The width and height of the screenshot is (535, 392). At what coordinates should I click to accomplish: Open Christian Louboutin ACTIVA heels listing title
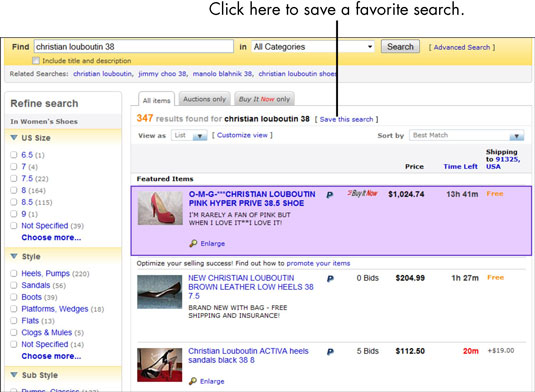[248, 355]
